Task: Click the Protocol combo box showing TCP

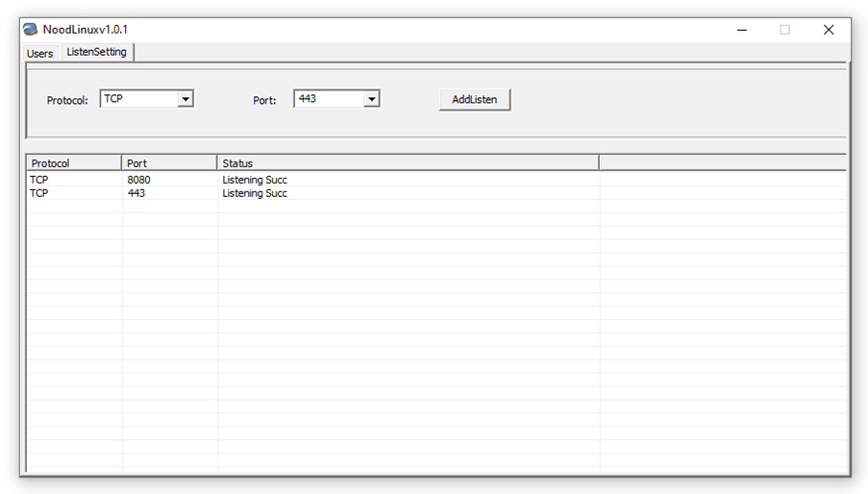Action: (138, 99)
